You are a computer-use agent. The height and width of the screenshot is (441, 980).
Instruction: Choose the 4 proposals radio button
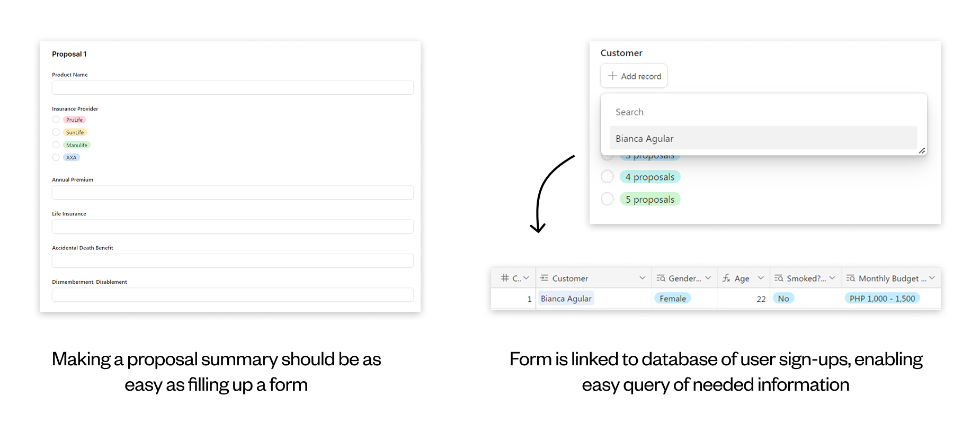tap(608, 177)
